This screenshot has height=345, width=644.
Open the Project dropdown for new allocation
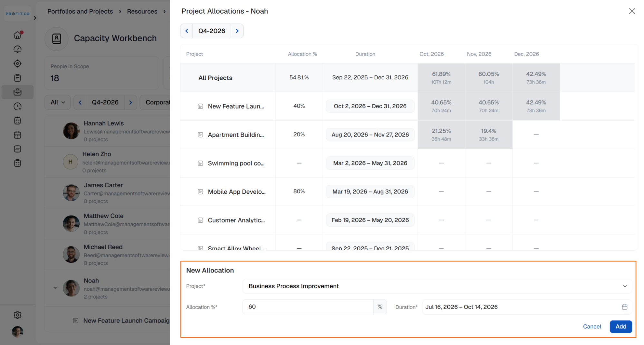(x=437, y=286)
